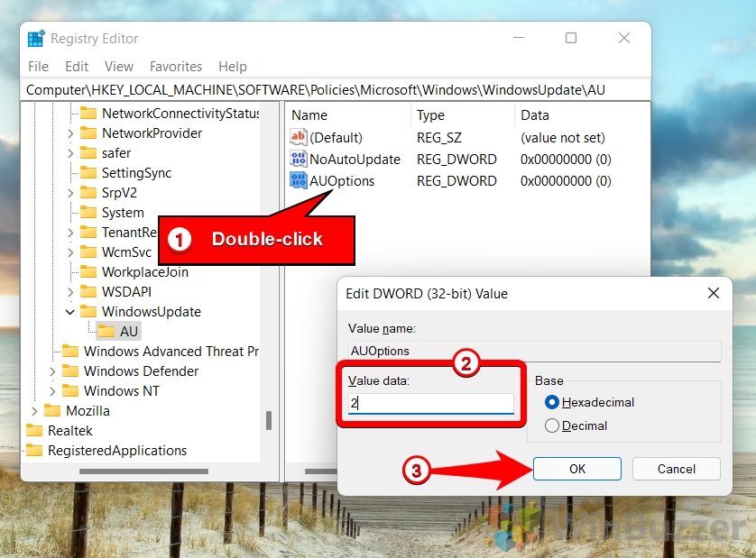
Task: Open the Help menu
Action: 233,67
